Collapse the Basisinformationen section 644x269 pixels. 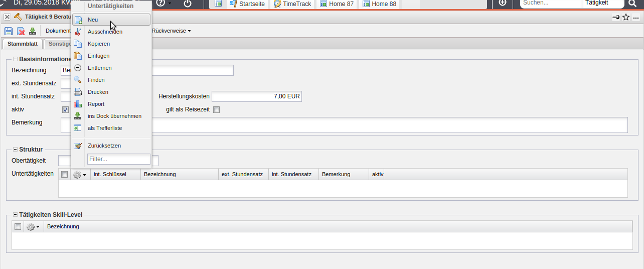pyautogui.click(x=15, y=59)
